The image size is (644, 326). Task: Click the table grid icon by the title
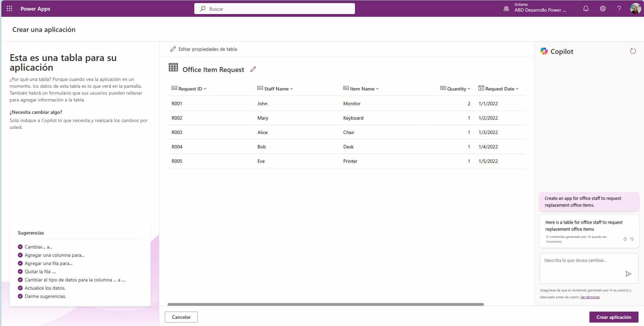click(173, 67)
